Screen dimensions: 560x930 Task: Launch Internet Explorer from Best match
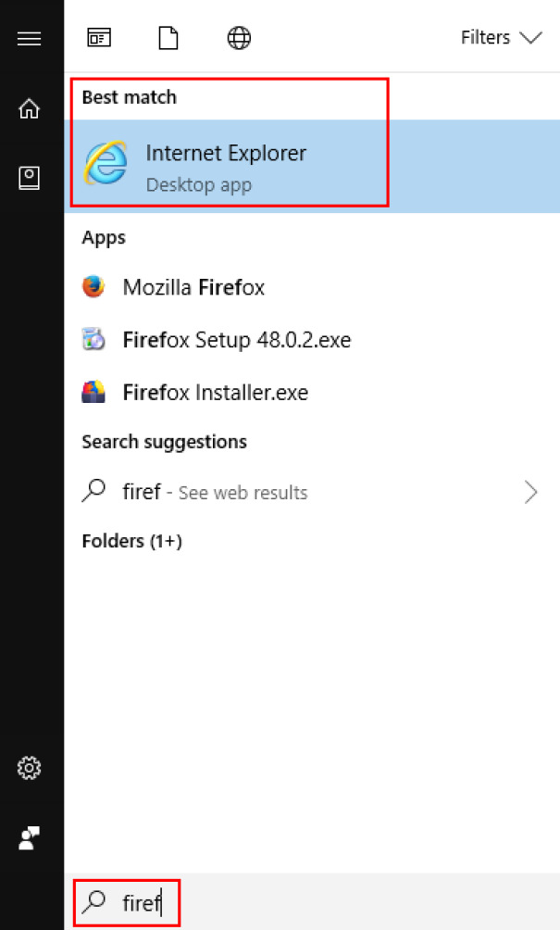click(x=227, y=162)
